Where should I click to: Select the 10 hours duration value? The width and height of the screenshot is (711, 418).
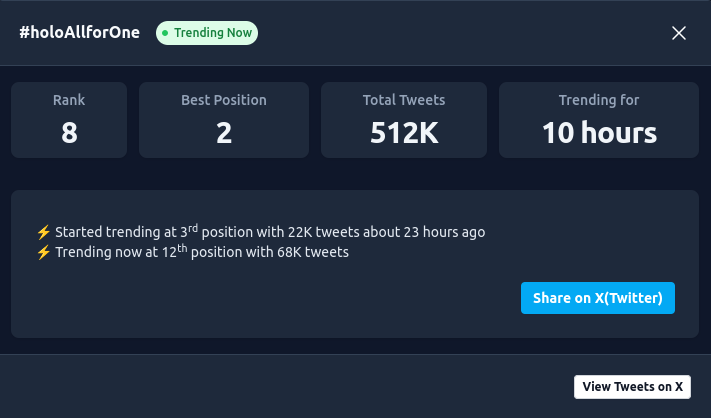(599, 132)
